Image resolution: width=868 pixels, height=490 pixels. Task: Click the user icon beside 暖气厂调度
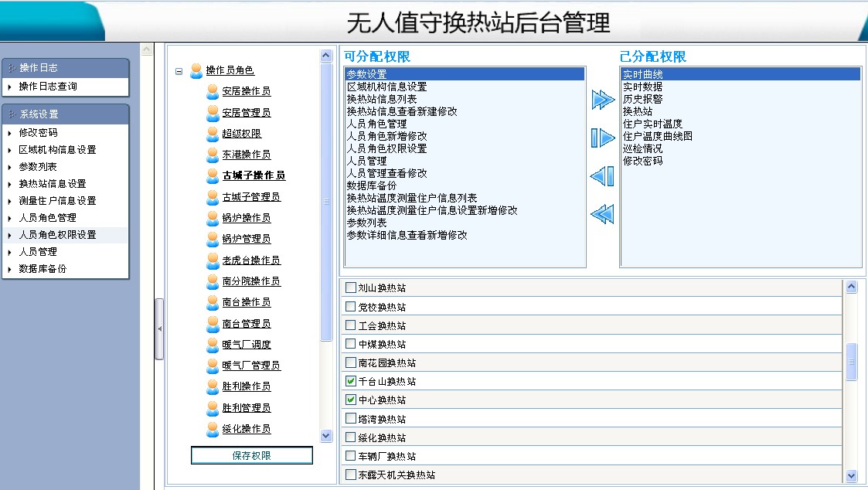[213, 345]
